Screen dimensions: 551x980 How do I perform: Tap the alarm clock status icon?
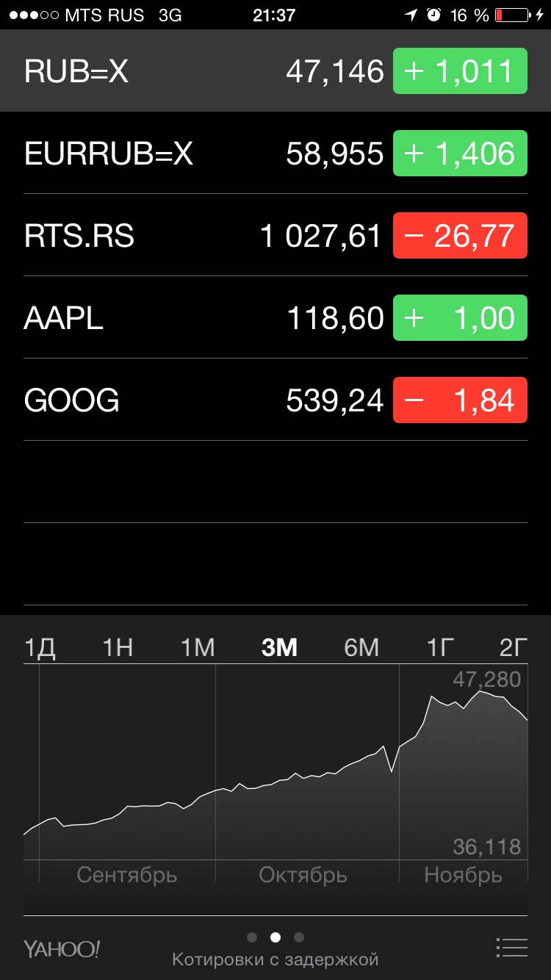[433, 15]
